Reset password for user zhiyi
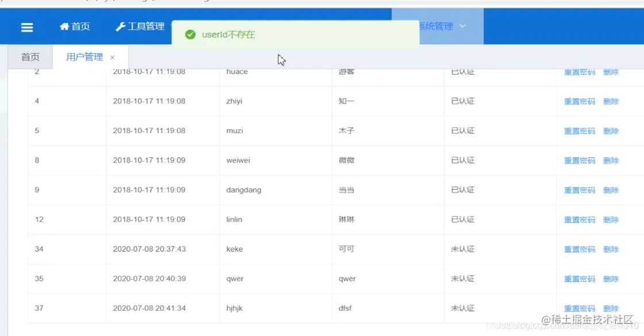644x336 pixels. (579, 102)
